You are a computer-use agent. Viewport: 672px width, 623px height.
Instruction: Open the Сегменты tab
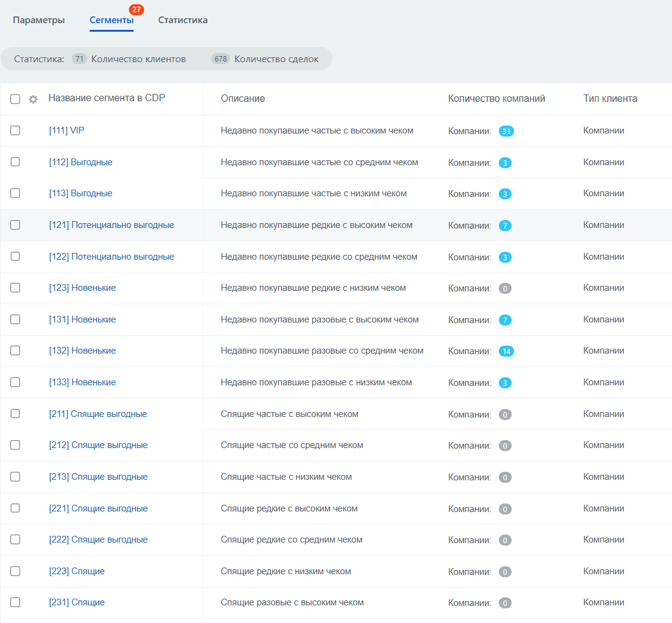tap(112, 20)
